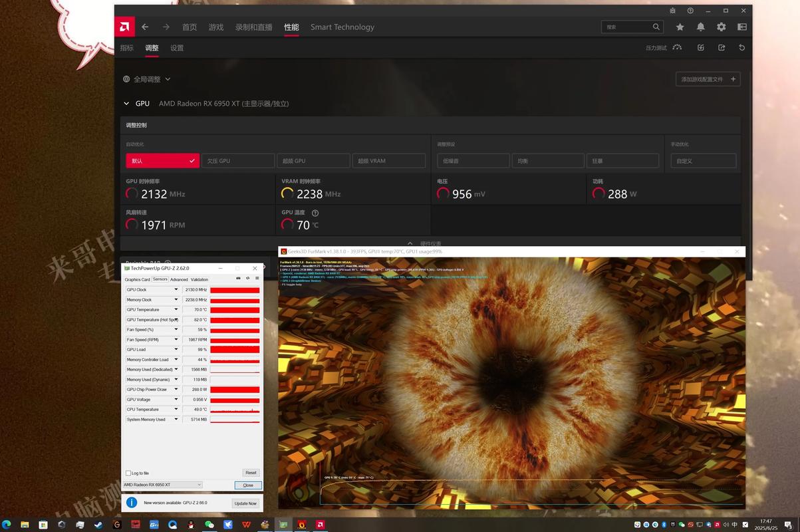This screenshot has width=800, height=532.
Task: Click the import profile icon
Action: (x=701, y=47)
